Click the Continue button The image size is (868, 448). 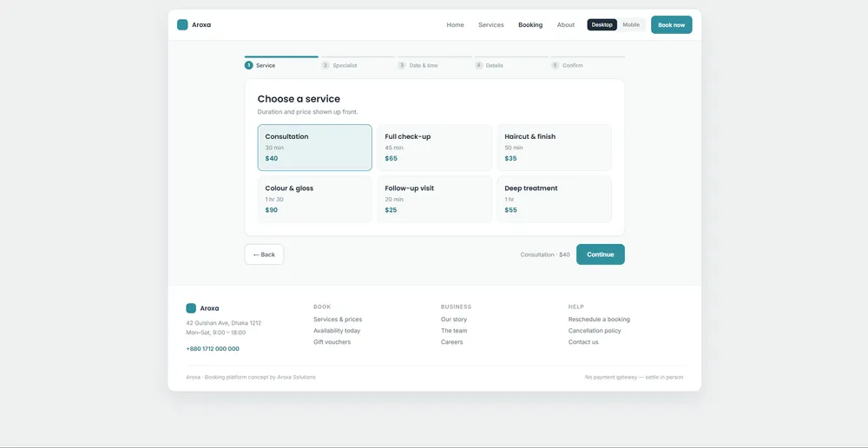pos(601,254)
